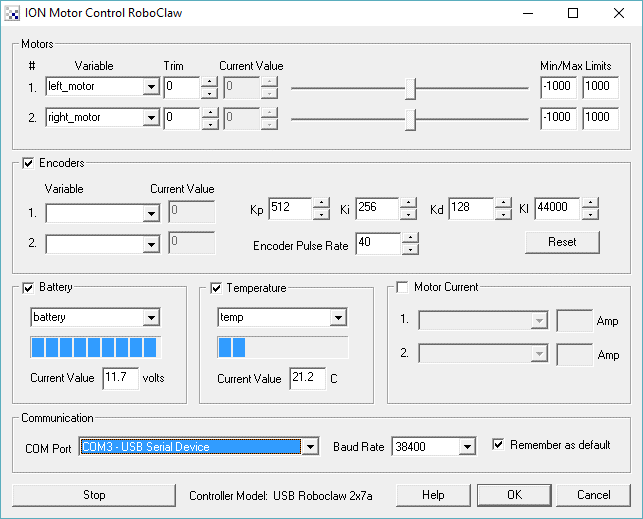Screen dimensions: 643x519
Task: Increase Kp value using up arrow
Action: tap(321, 204)
